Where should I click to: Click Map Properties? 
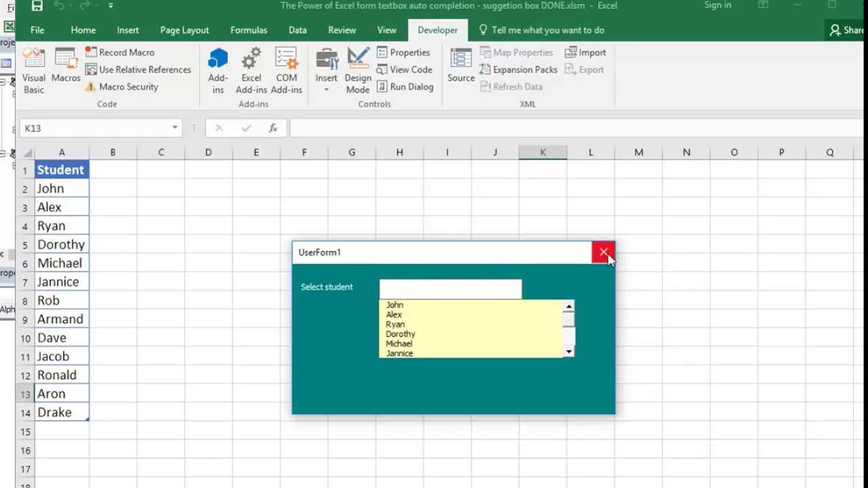tap(517, 52)
